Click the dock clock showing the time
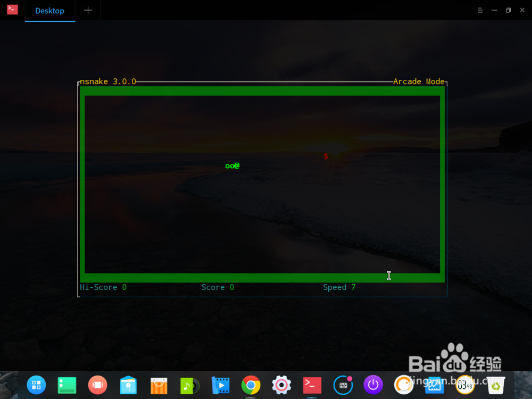 pos(465,385)
